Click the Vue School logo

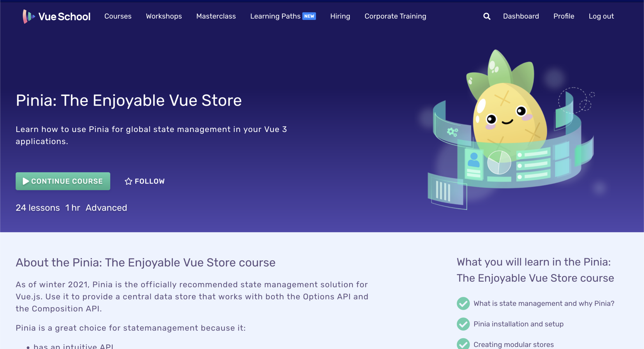(56, 16)
